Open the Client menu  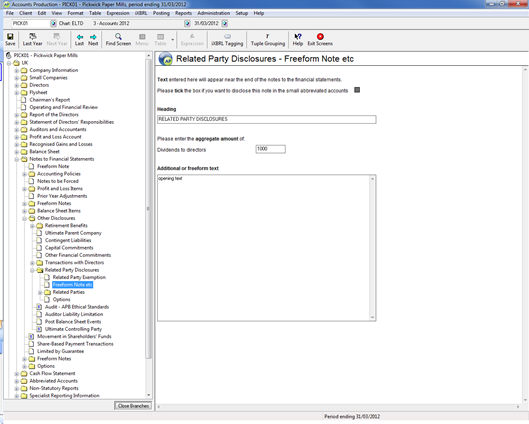point(26,13)
